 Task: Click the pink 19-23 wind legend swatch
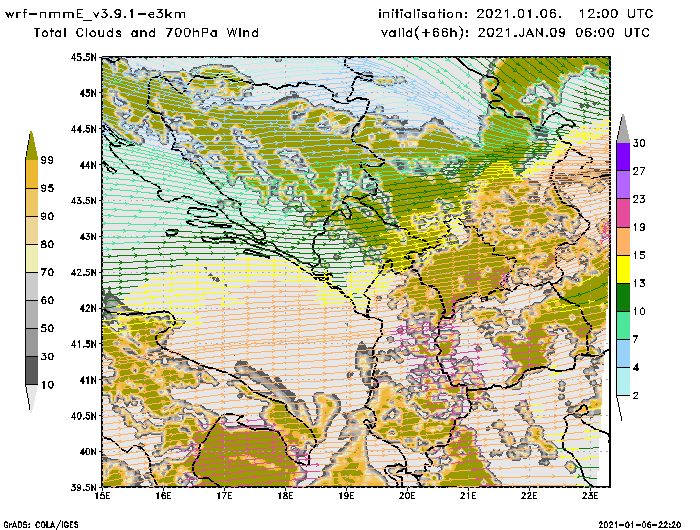[x=623, y=213]
